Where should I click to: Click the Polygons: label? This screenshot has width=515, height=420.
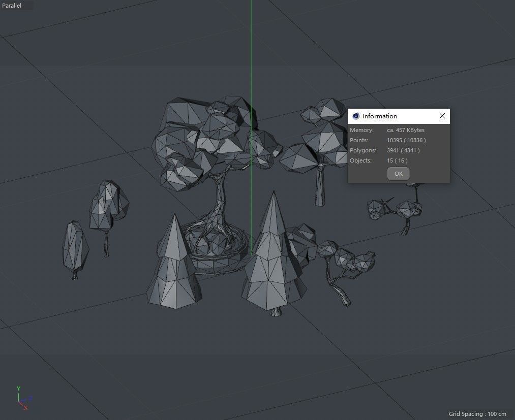point(363,150)
